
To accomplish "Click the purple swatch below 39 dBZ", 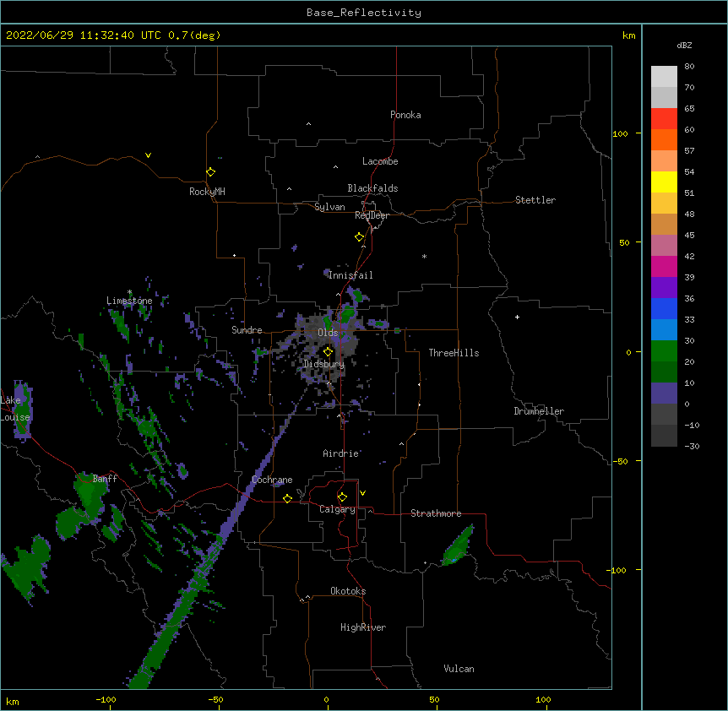I will [664, 288].
